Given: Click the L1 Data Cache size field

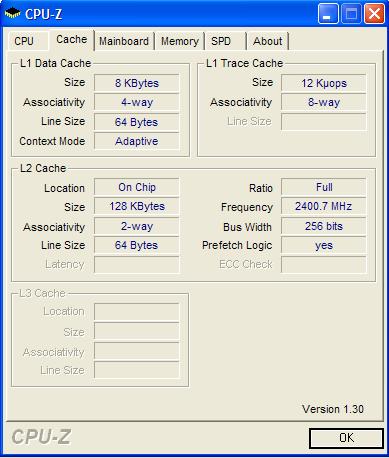Looking at the screenshot, I should (x=137, y=83).
